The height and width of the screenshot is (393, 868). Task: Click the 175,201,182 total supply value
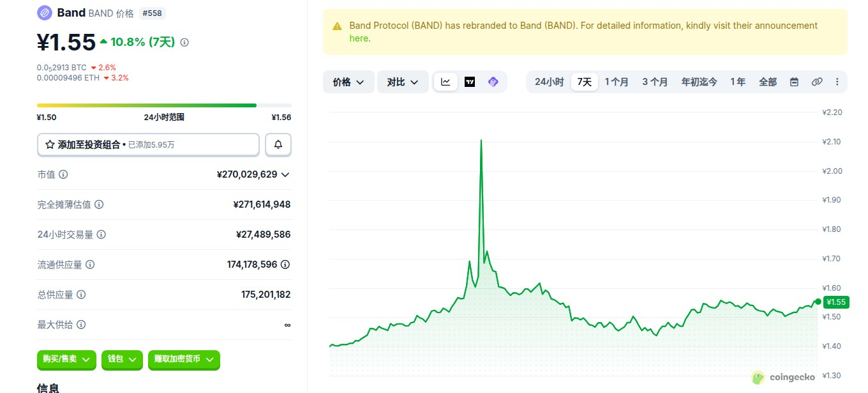click(266, 295)
